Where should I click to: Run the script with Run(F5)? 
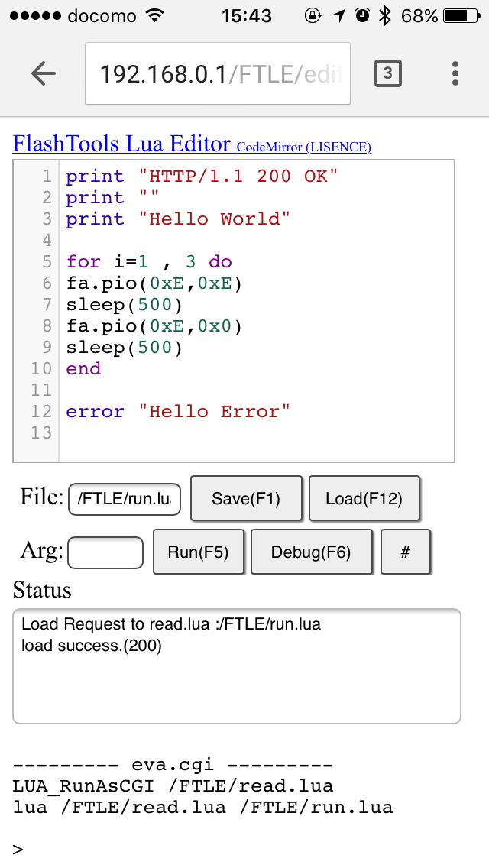click(x=199, y=552)
